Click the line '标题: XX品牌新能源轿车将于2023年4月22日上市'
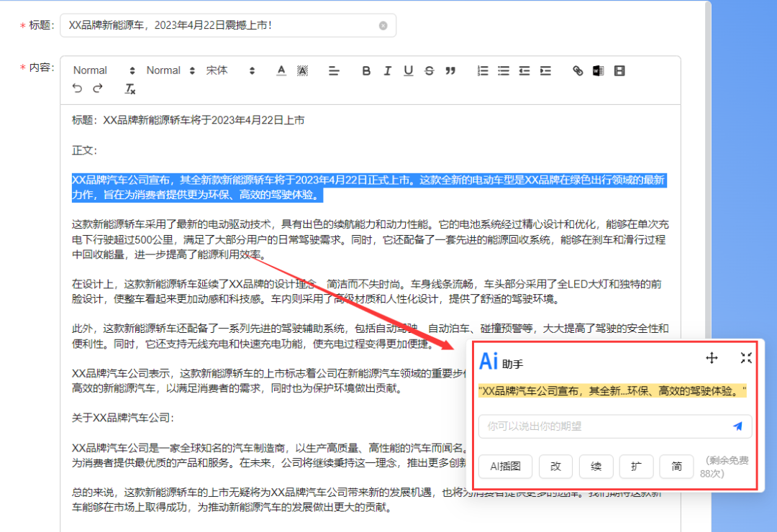The image size is (777, 532). coord(188,120)
